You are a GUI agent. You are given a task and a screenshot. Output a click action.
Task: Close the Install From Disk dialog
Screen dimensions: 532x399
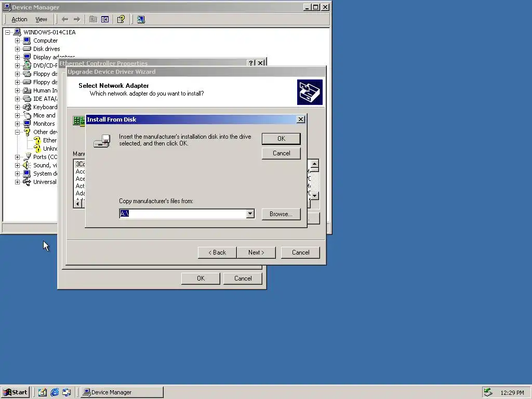tap(301, 119)
